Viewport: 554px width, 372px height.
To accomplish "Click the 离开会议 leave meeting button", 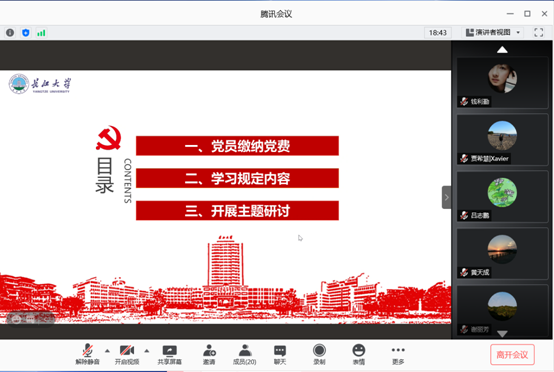I will (x=512, y=355).
